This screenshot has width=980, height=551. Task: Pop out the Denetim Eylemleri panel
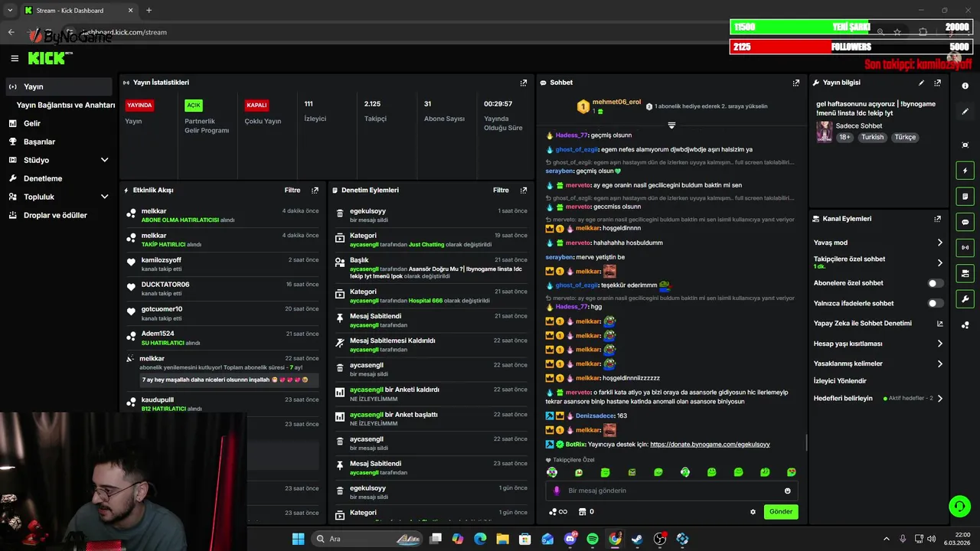click(524, 190)
